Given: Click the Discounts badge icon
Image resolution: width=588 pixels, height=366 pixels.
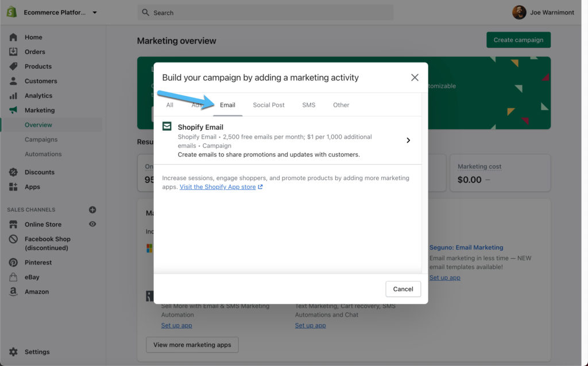Looking at the screenshot, I should [13, 172].
